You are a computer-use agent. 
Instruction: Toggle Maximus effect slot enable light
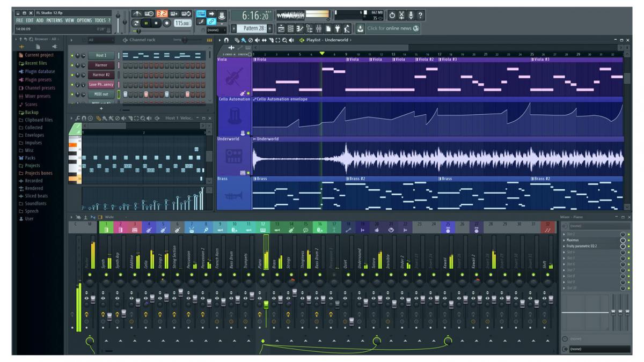coord(629,240)
